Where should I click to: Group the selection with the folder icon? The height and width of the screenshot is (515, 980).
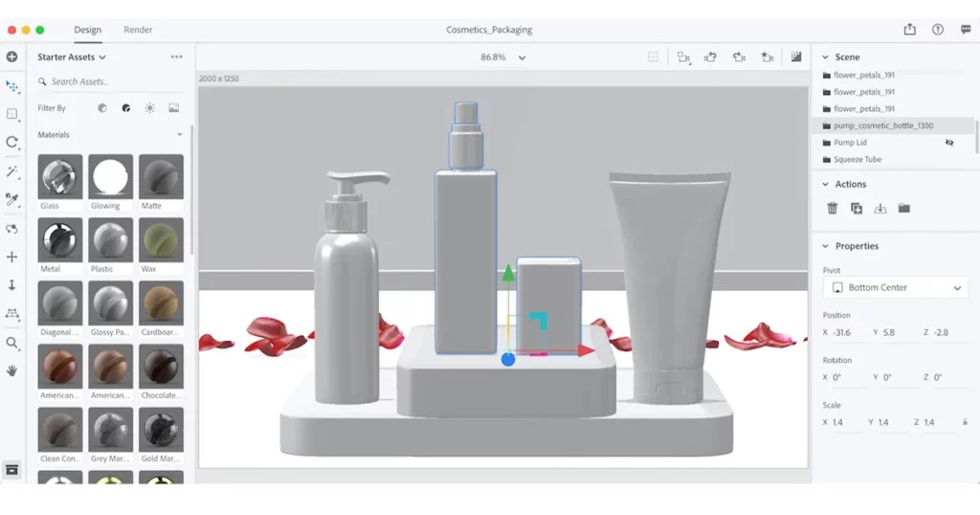coord(904,208)
